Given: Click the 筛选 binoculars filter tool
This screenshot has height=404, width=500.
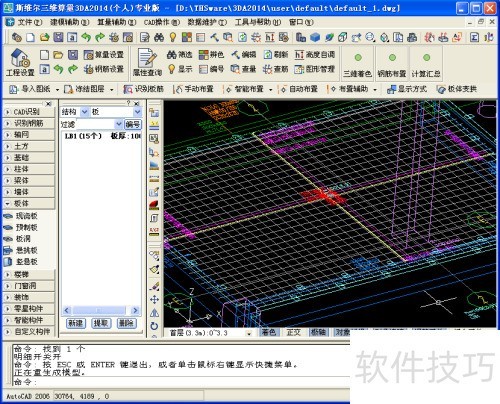Looking at the screenshot, I should pos(179,55).
